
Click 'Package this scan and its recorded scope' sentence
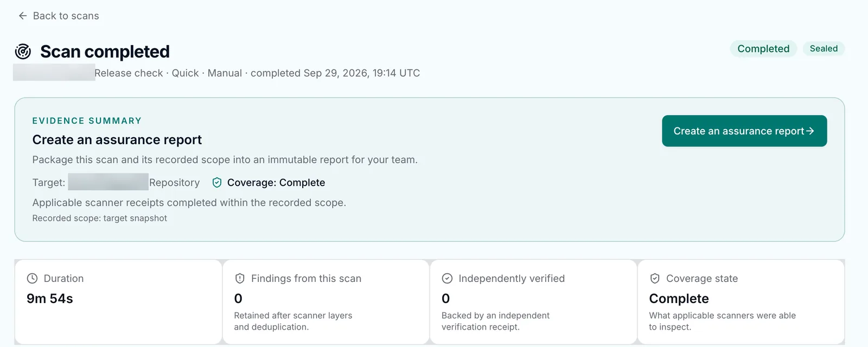[225, 160]
